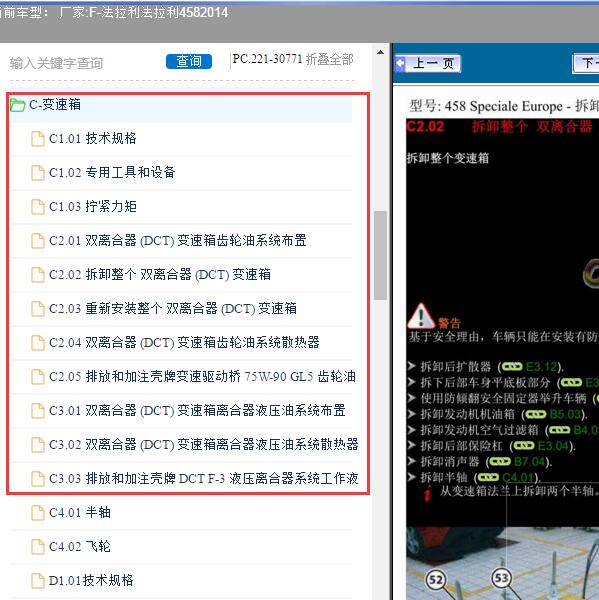Open C2.01 变速箱齿轮油系统布置 entry

178,241
